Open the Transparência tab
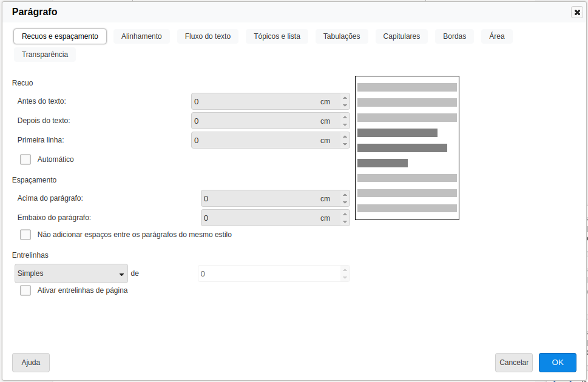Image resolution: width=588 pixels, height=382 pixels. 45,55
